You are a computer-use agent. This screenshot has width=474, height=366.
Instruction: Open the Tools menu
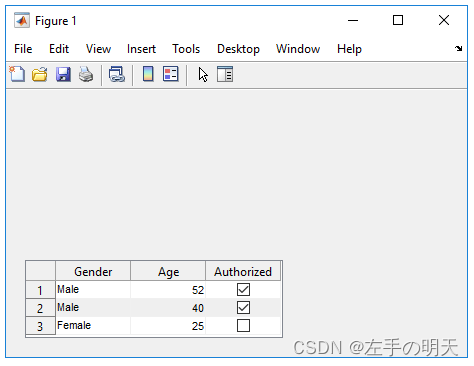pyautogui.click(x=186, y=49)
